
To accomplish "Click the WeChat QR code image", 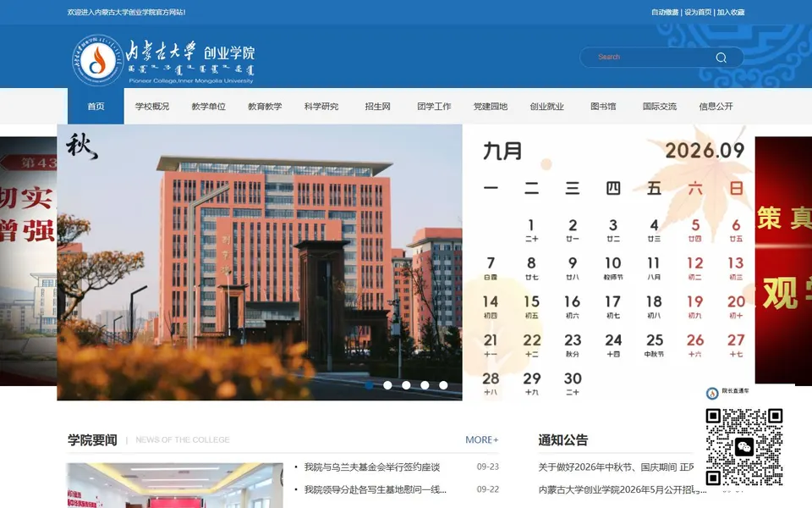I will tap(744, 447).
